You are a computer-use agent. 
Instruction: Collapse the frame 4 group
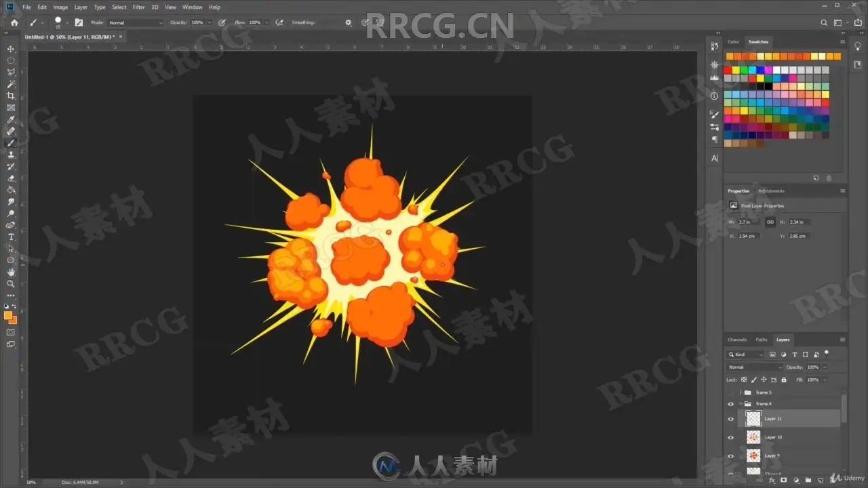pyautogui.click(x=741, y=404)
